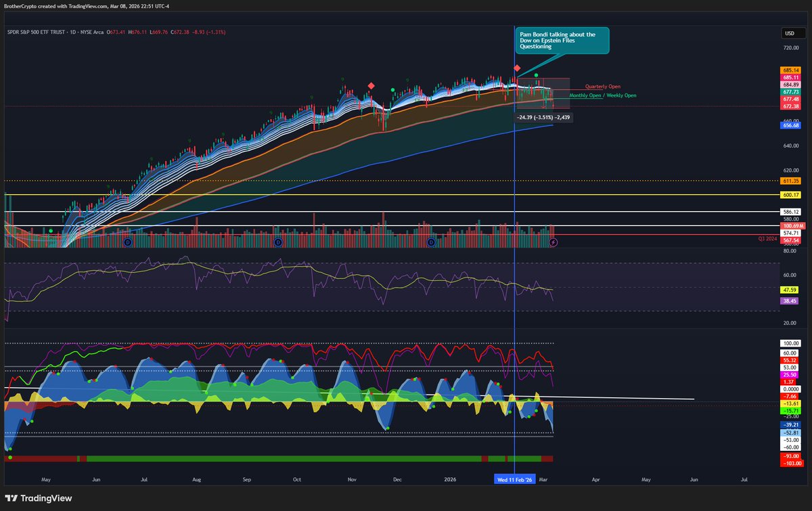This screenshot has width=812, height=511.
Task: Click the Q3 2024 level label
Action: tap(768, 239)
